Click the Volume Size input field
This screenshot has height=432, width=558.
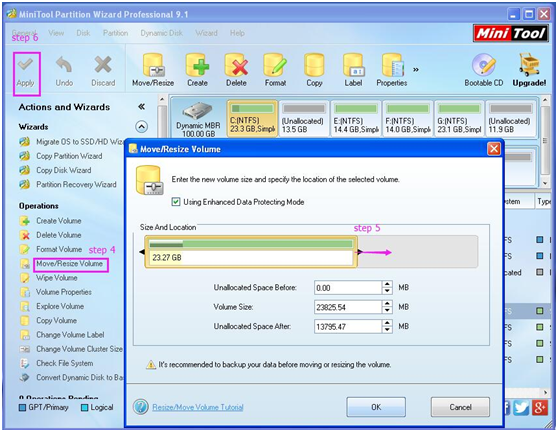click(x=348, y=307)
